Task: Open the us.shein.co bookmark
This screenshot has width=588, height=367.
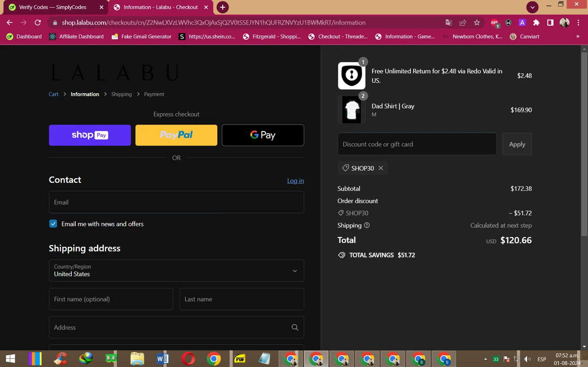Action: [x=207, y=36]
